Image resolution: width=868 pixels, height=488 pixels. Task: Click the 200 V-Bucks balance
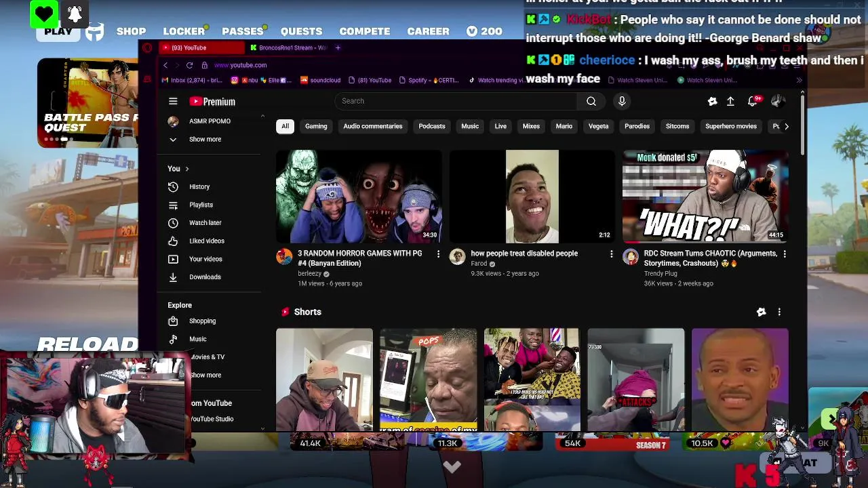coord(484,31)
